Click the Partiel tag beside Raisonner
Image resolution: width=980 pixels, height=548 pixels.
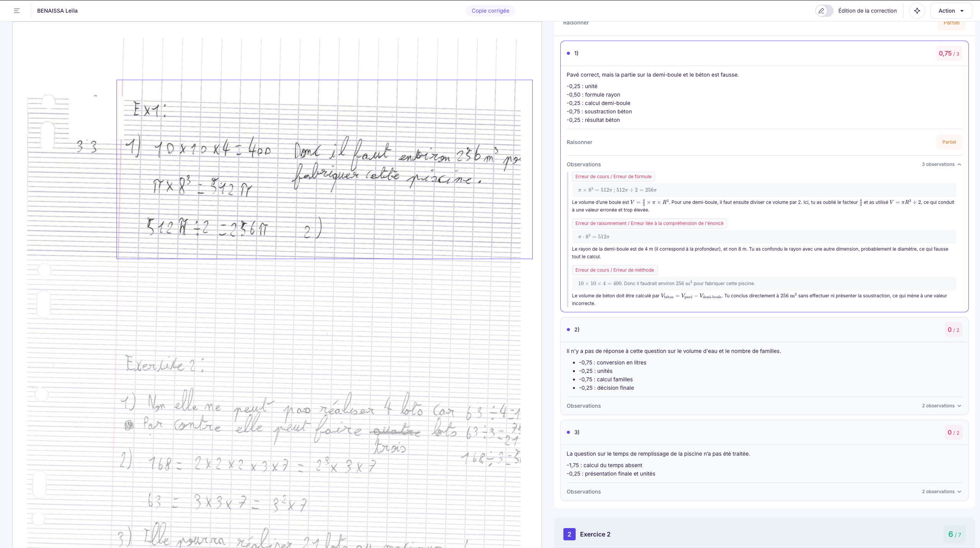pos(949,142)
